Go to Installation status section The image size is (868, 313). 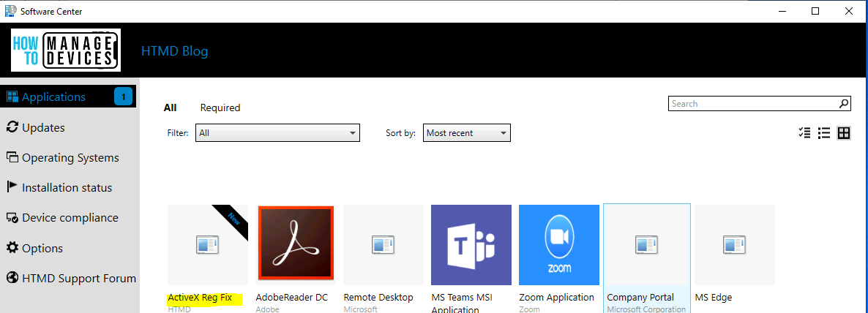pyautogui.click(x=67, y=187)
